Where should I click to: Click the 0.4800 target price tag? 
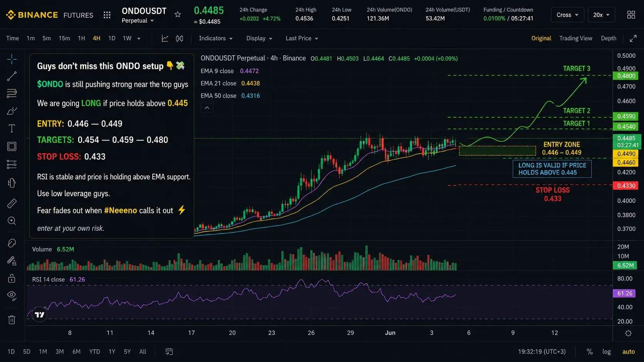tap(626, 76)
